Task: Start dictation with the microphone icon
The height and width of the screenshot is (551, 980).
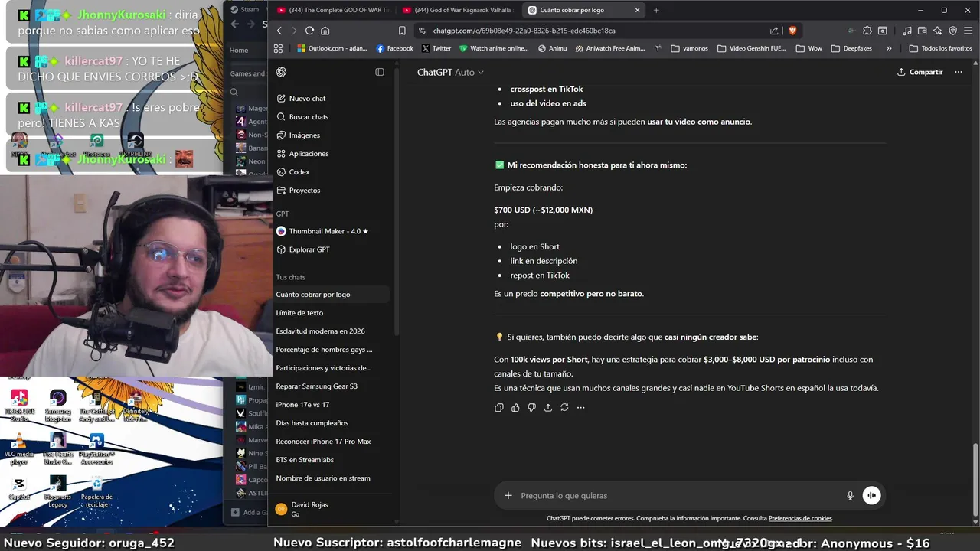Action: click(850, 495)
